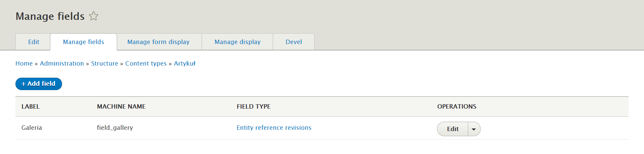Click the Artykuł breadcrumb link
The image size is (644, 154).
click(x=184, y=64)
